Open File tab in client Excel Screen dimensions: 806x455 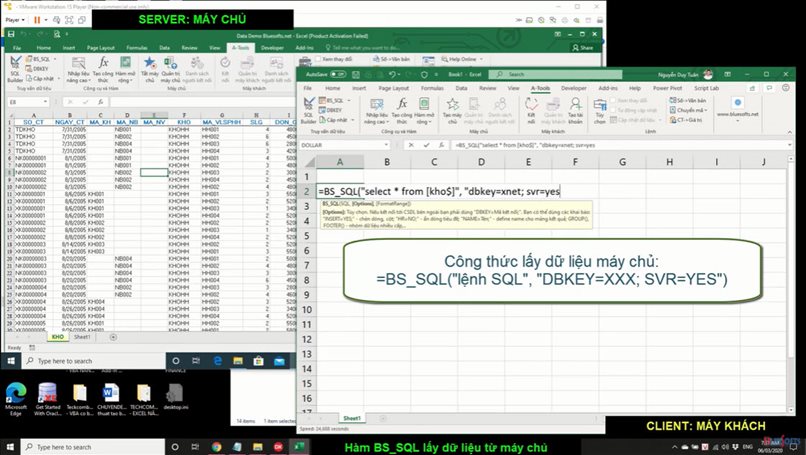pyautogui.click(x=307, y=88)
